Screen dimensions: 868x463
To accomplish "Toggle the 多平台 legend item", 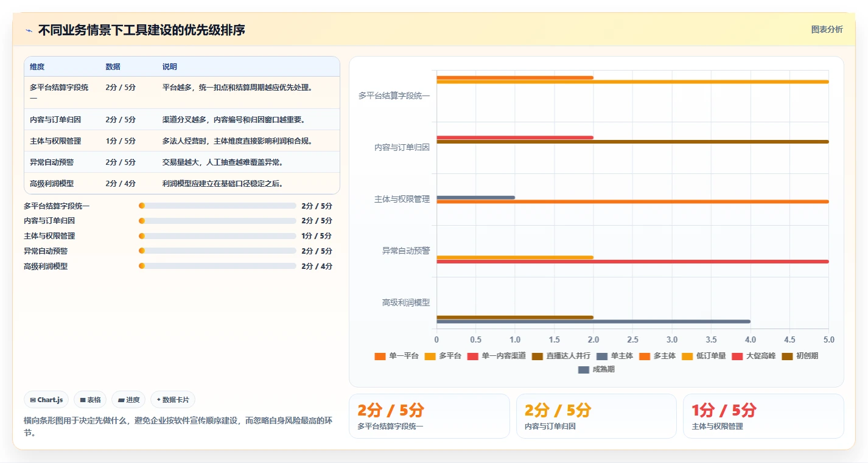I will [443, 356].
